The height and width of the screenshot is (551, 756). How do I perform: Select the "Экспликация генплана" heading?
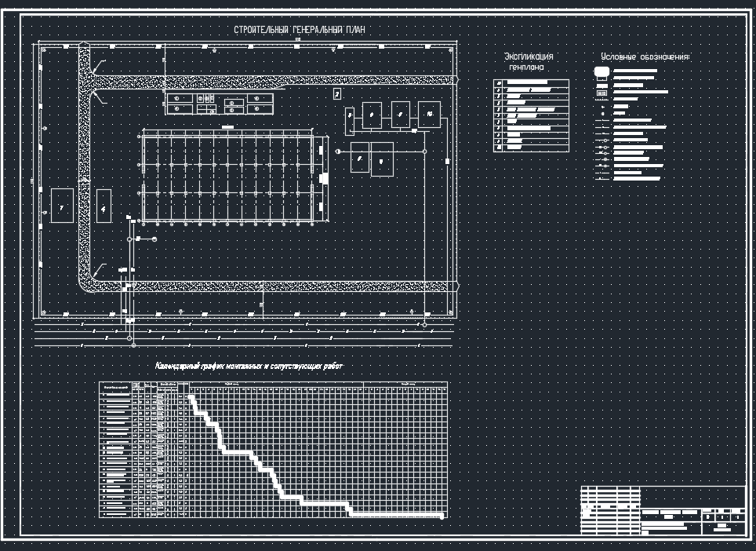coord(529,62)
